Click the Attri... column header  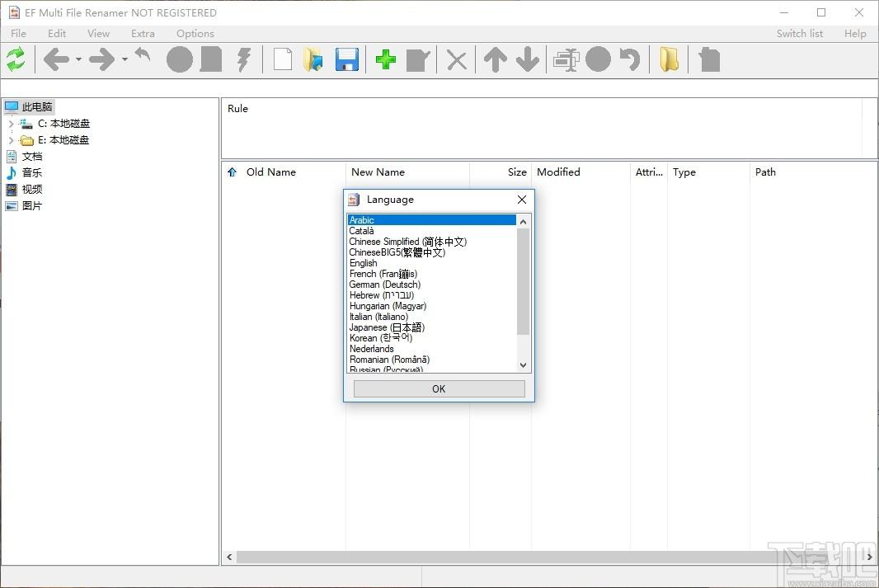[x=649, y=172]
